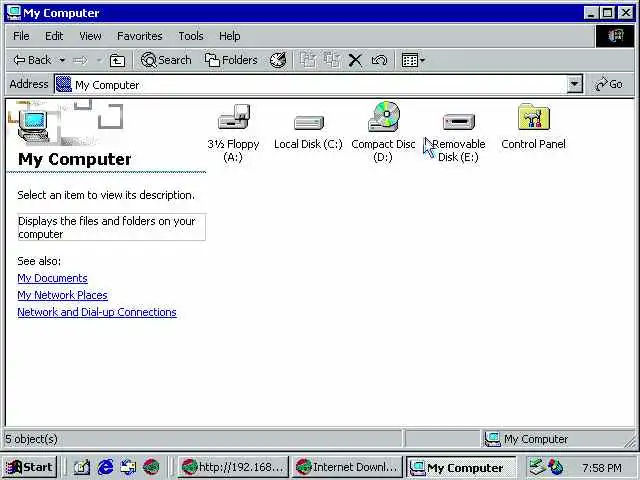
Task: Click the 'Displays the files and folders' description box
Action: pyautogui.click(x=111, y=227)
